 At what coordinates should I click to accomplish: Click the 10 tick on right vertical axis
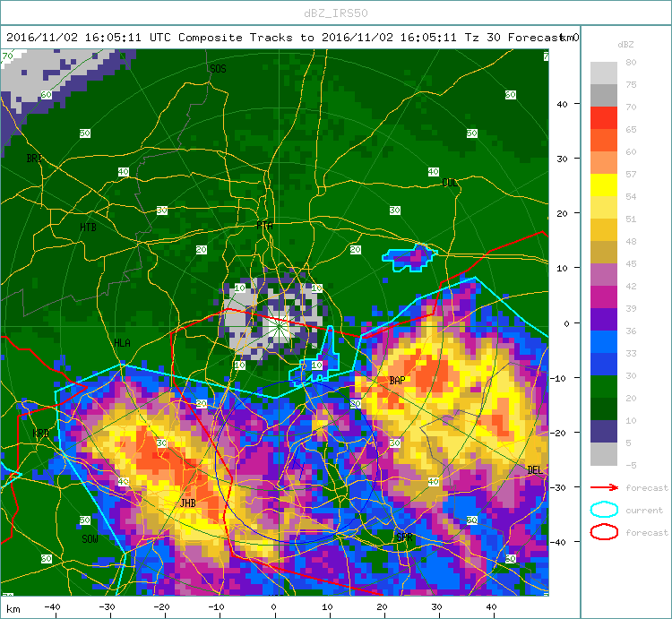562,268
